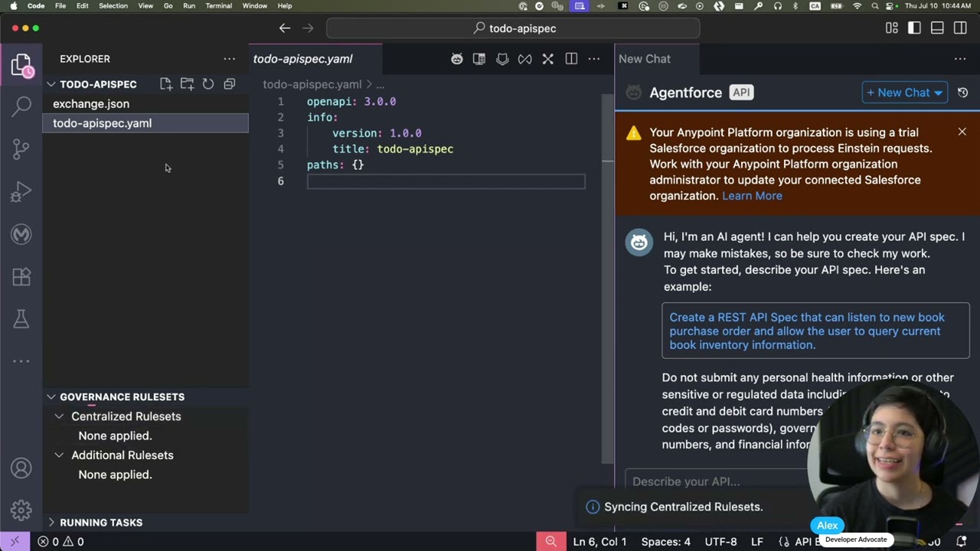Click the todo-apispec.yaml breadcrumb
This screenshot has height=551, width=980.
click(x=312, y=84)
